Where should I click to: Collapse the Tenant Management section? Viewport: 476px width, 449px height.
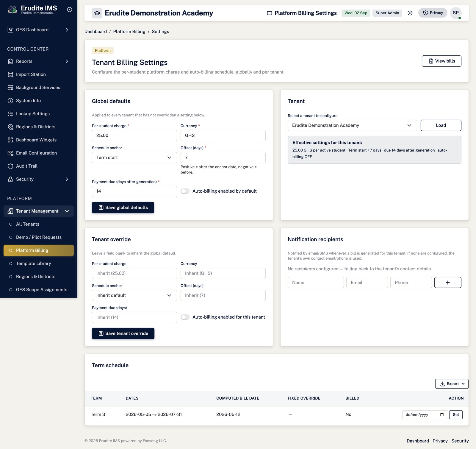click(x=39, y=211)
